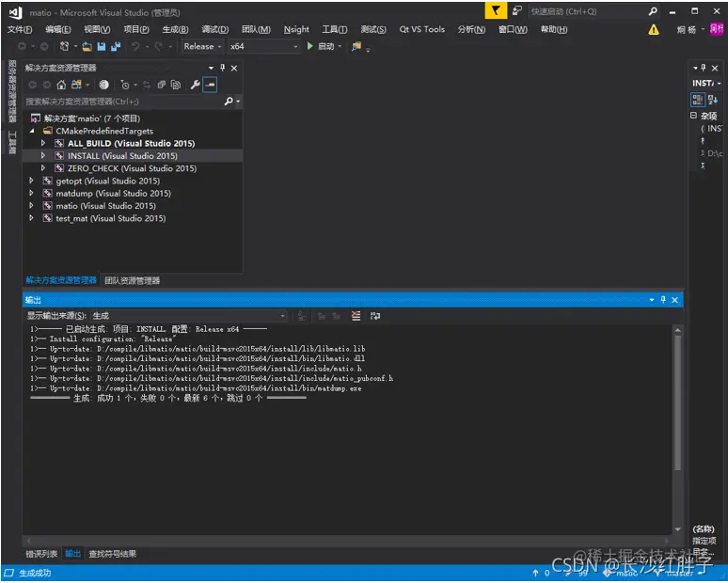The width and height of the screenshot is (728, 583).
Task: Select the solution 'matio' root node
Action: tap(92, 118)
